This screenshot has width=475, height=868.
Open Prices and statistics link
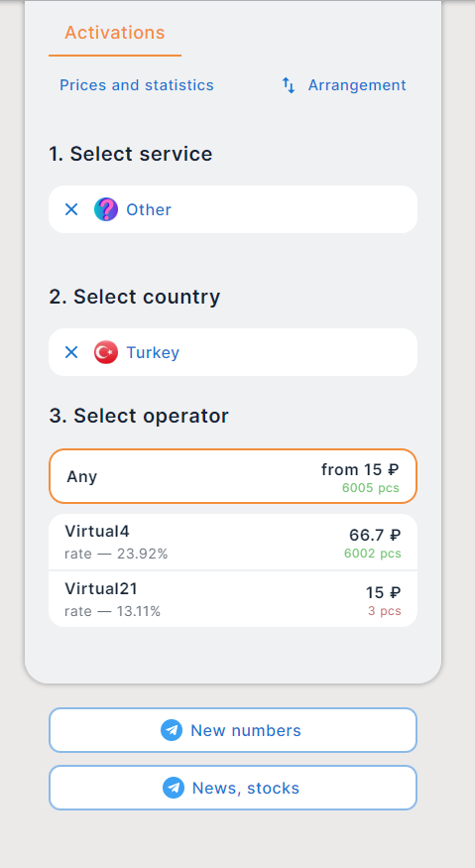137,85
